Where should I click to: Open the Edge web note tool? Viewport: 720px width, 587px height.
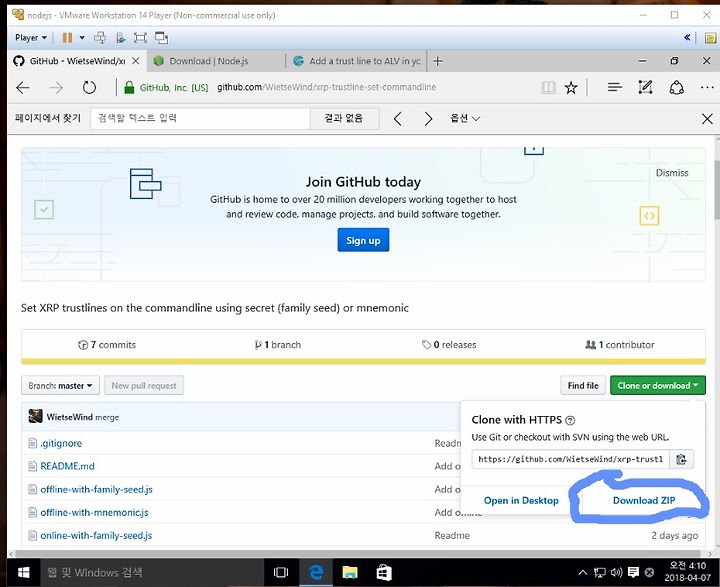645,87
